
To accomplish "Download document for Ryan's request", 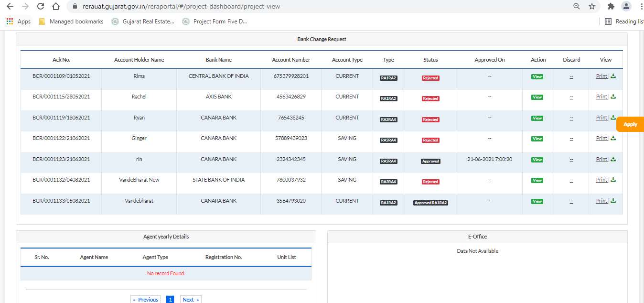I will point(613,118).
